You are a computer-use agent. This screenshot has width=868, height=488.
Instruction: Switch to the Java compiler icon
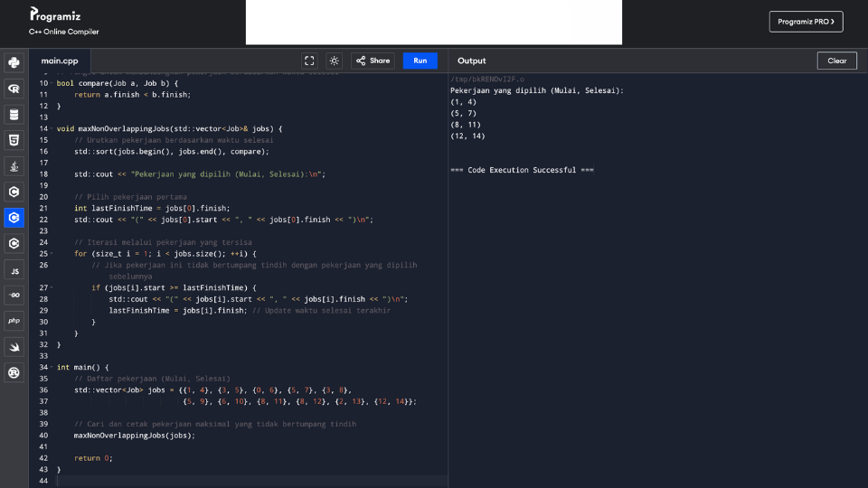14,166
